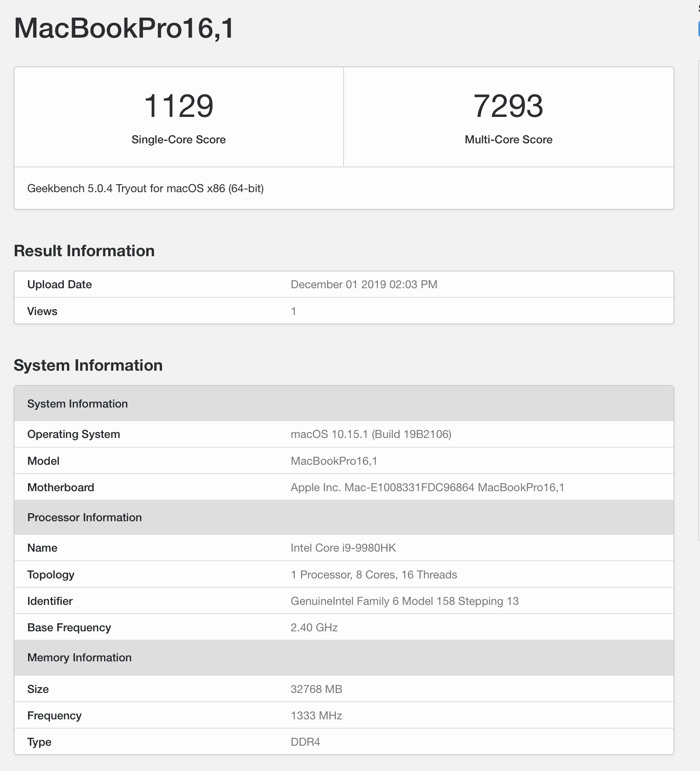Select the multi-core score 7293
Image resolution: width=700 pixels, height=771 pixels.
(508, 106)
